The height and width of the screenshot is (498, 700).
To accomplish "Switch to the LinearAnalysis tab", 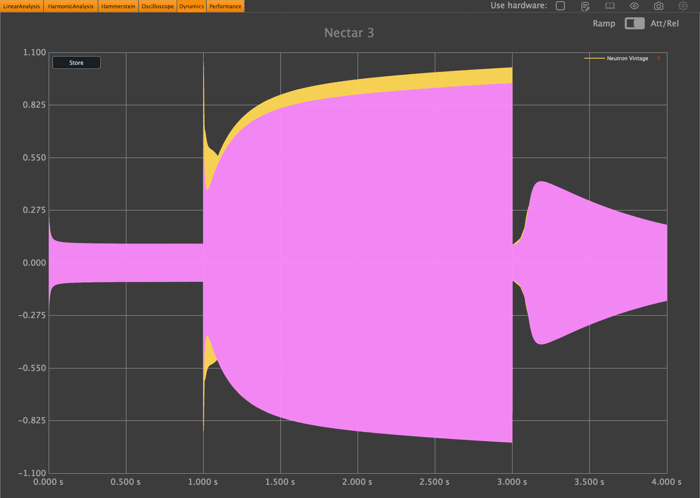I will tap(21, 6).
